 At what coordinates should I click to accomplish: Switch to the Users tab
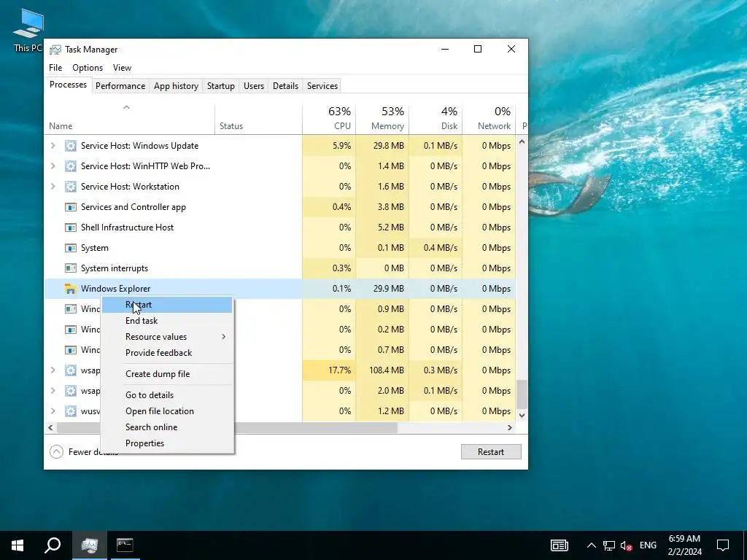pyautogui.click(x=253, y=86)
